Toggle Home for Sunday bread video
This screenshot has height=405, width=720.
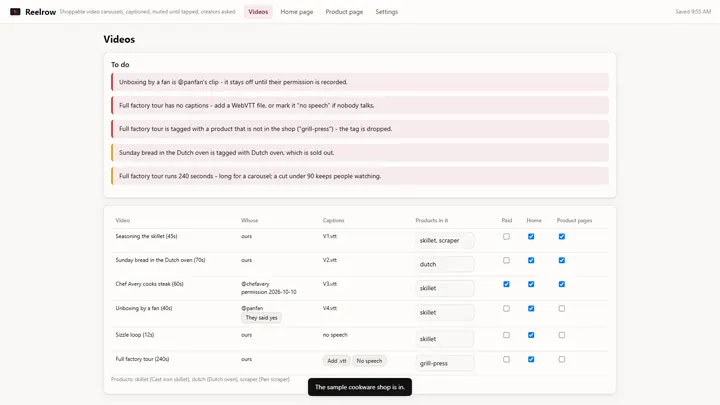click(x=531, y=260)
